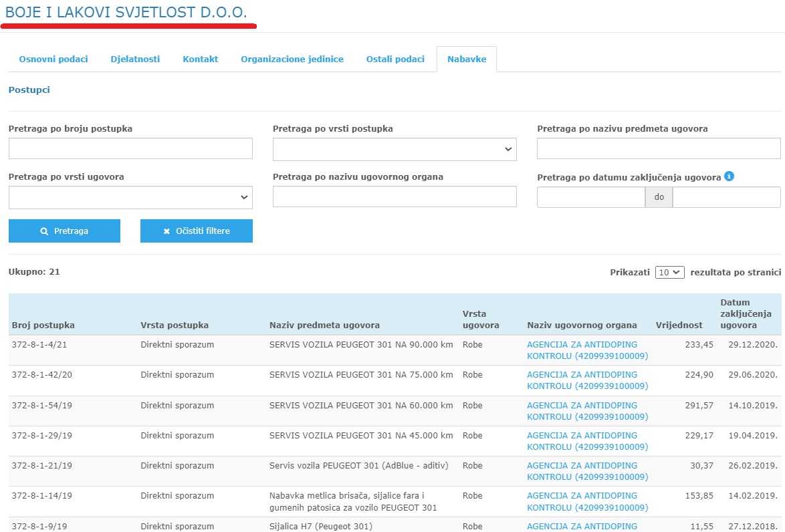Click the info icon beside date search label
The image size is (785, 532).
730,176
